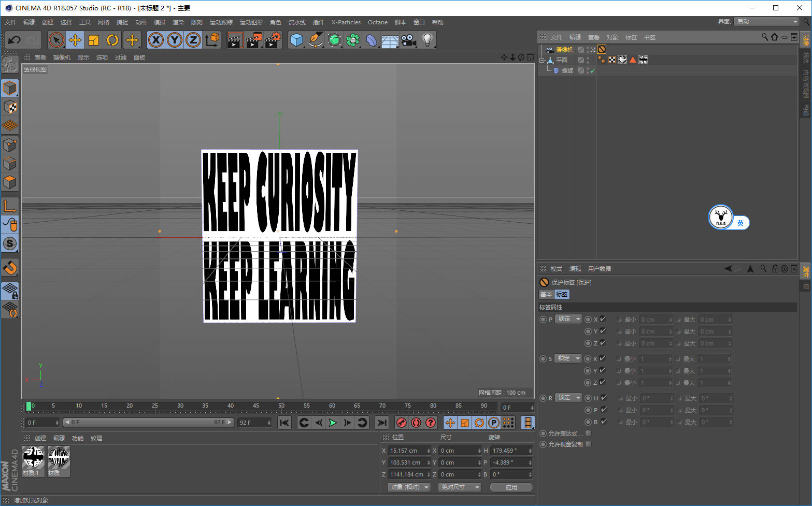The image size is (812, 506).
Task: Play the animation forwards
Action: click(x=333, y=423)
